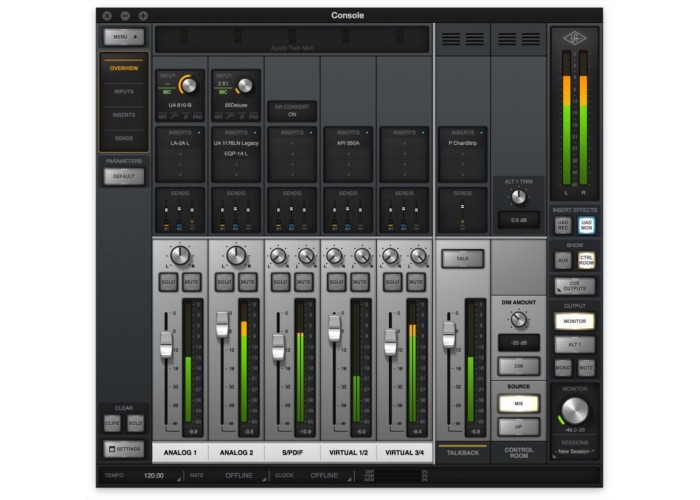Click the ANALOG 2 pan knob
Screen dimensions: 700x500
pos(236,256)
